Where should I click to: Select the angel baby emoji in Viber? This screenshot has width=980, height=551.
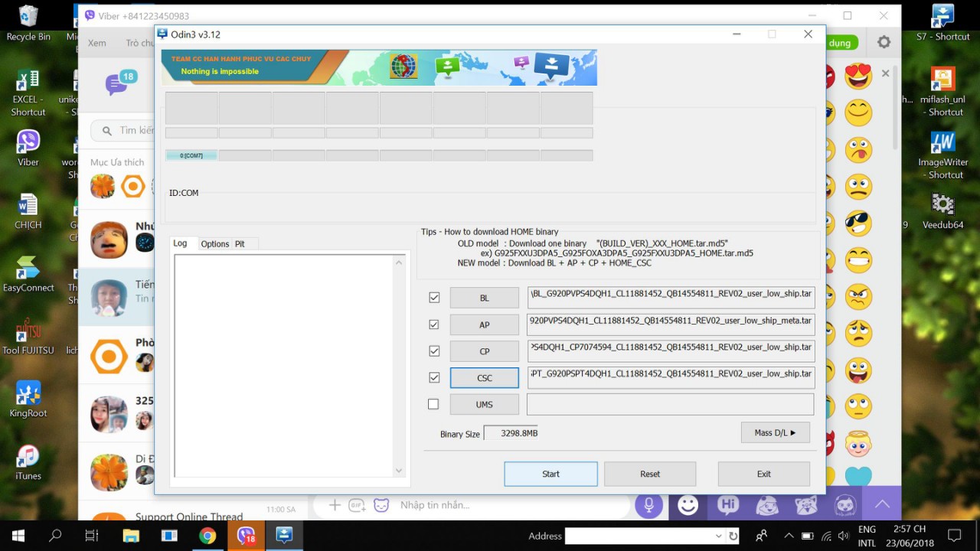coord(858,444)
